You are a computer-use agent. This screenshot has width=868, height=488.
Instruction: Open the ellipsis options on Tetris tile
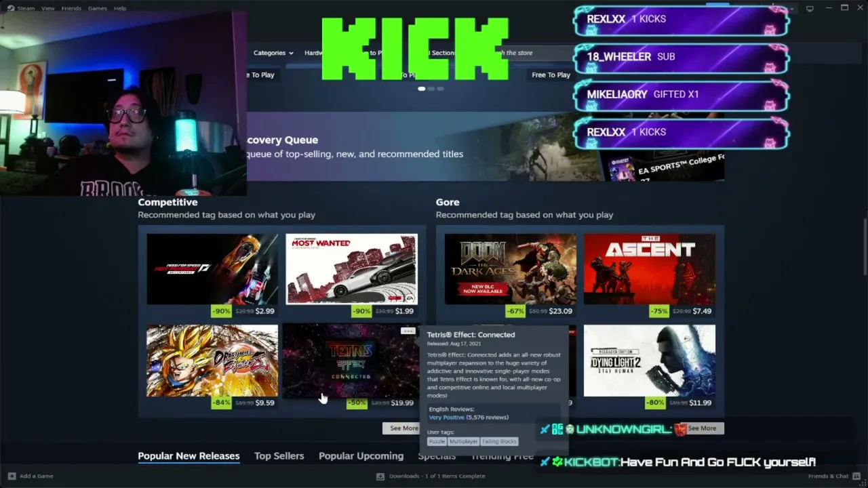click(x=408, y=331)
